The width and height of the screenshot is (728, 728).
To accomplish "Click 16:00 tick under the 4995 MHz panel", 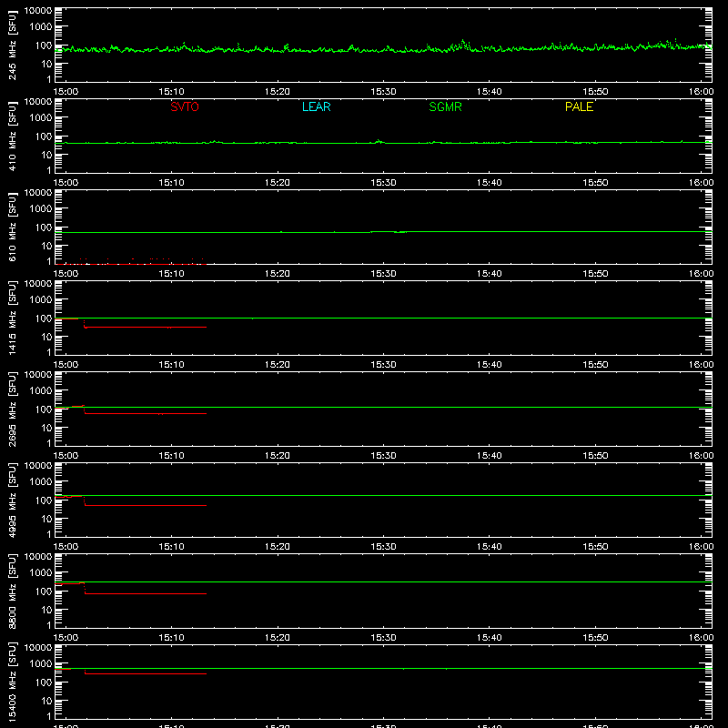I will (x=701, y=547).
